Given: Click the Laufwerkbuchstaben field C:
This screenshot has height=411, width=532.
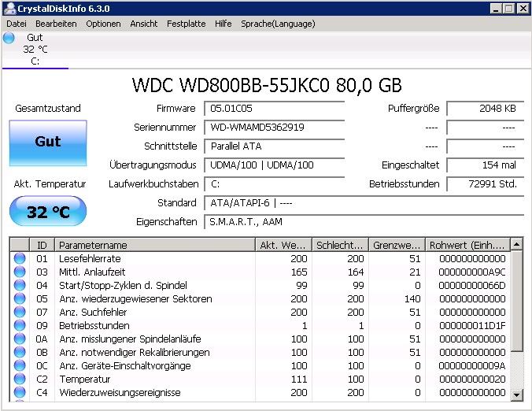Looking at the screenshot, I should [x=275, y=184].
